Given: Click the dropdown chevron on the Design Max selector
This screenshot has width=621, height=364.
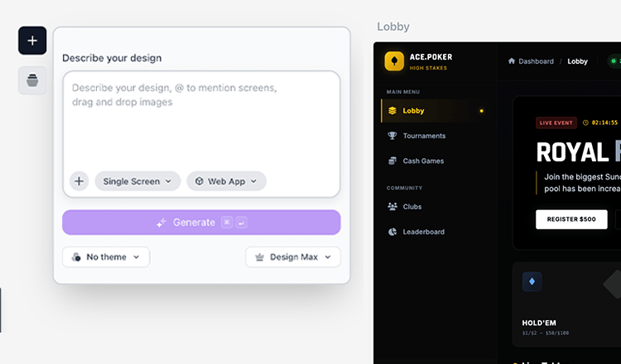Looking at the screenshot, I should coord(328,257).
